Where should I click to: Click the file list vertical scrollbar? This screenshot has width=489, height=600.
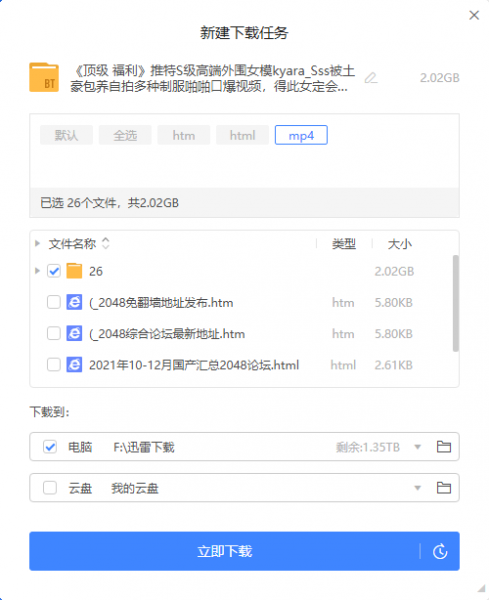pyautogui.click(x=455, y=303)
